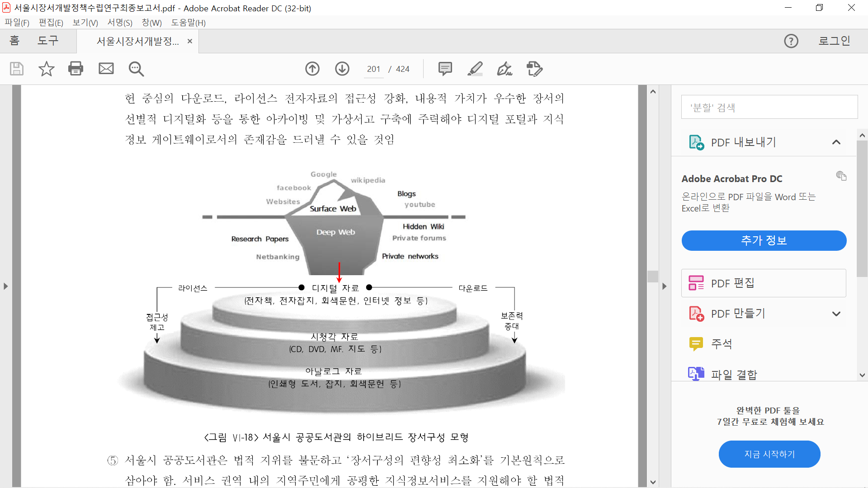The height and width of the screenshot is (488, 868).
Task: Select the highlighter pen tool
Action: tap(475, 69)
